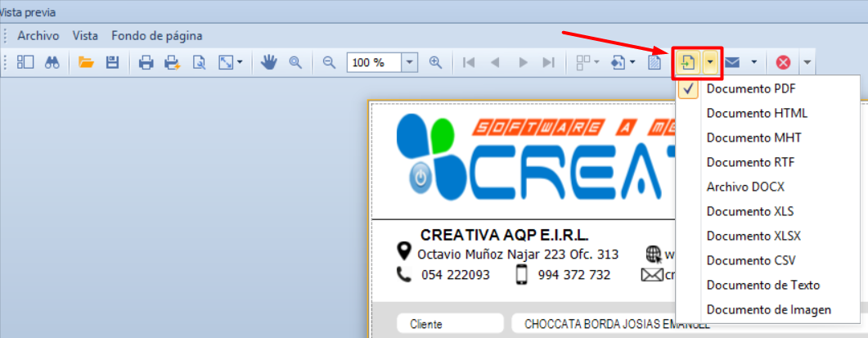Open the e-mail format dropdown arrow

753,63
